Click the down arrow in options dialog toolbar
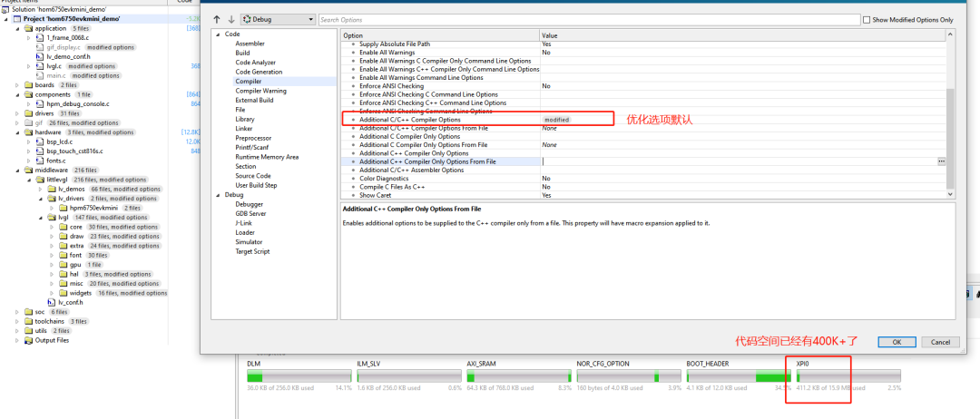 tap(231, 19)
